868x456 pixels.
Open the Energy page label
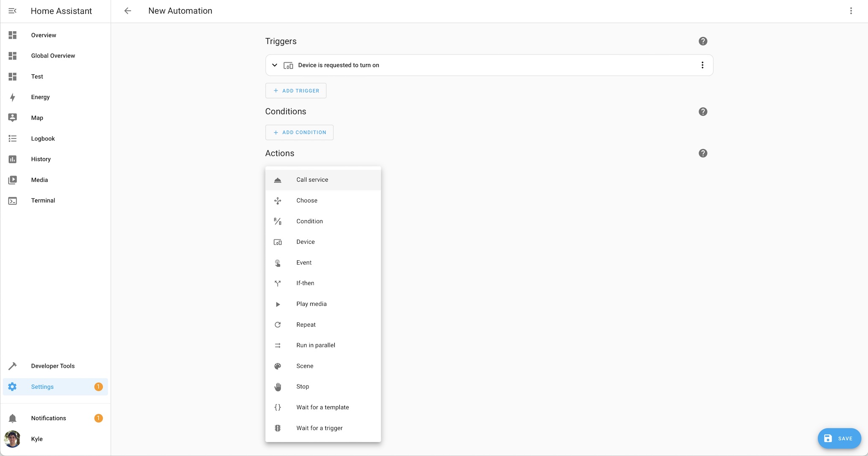tap(41, 97)
